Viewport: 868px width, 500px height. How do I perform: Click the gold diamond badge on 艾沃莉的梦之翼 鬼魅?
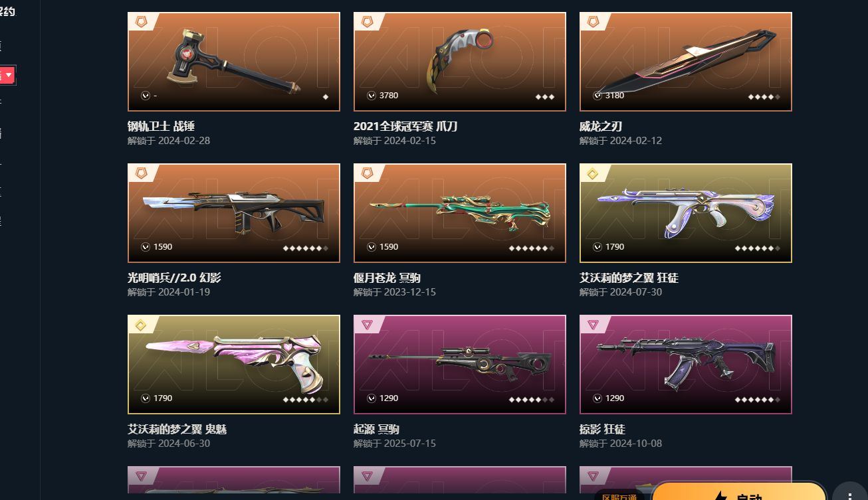pos(141,325)
